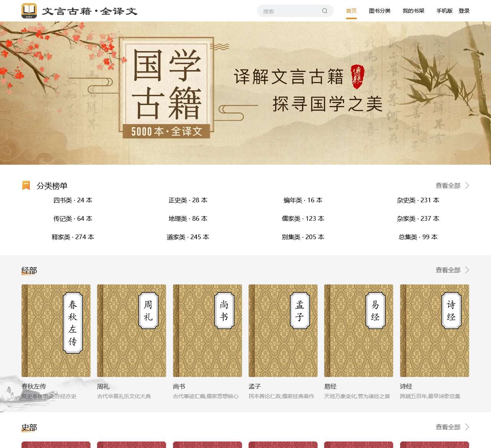Click description 跨越五百年,最早诗歌总集
Image resolution: width=491 pixels, height=448 pixels.
click(x=430, y=396)
